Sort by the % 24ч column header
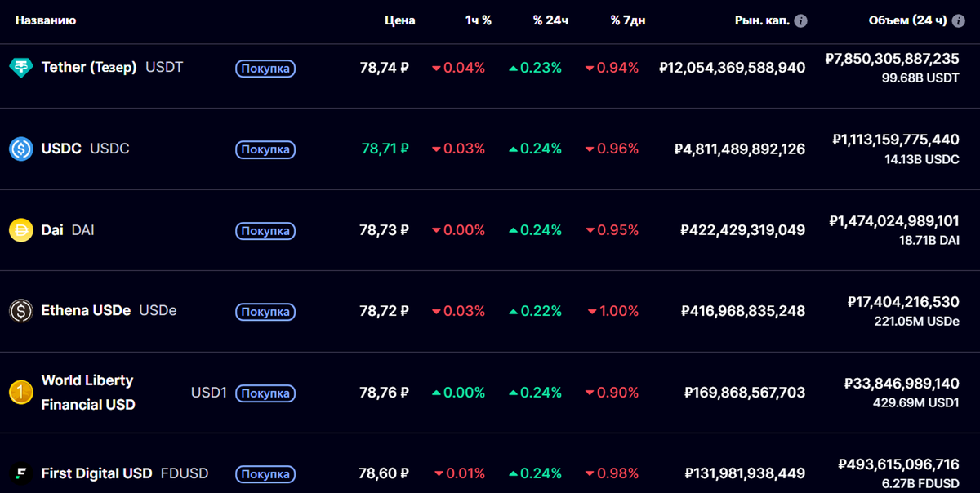Image resolution: width=980 pixels, height=493 pixels. tap(550, 20)
